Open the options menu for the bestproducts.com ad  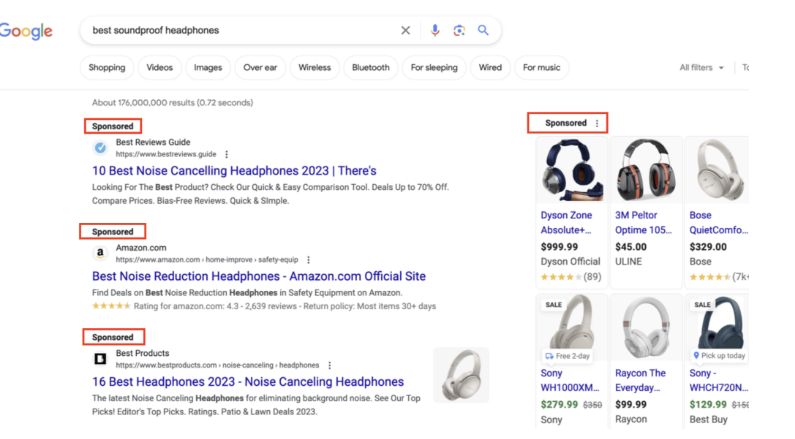pos(330,365)
